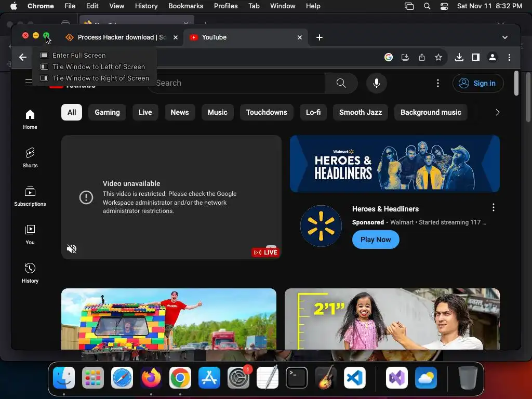532x399 pixels.
Task: Click the YouTube search magnifier button
Action: coord(341,83)
